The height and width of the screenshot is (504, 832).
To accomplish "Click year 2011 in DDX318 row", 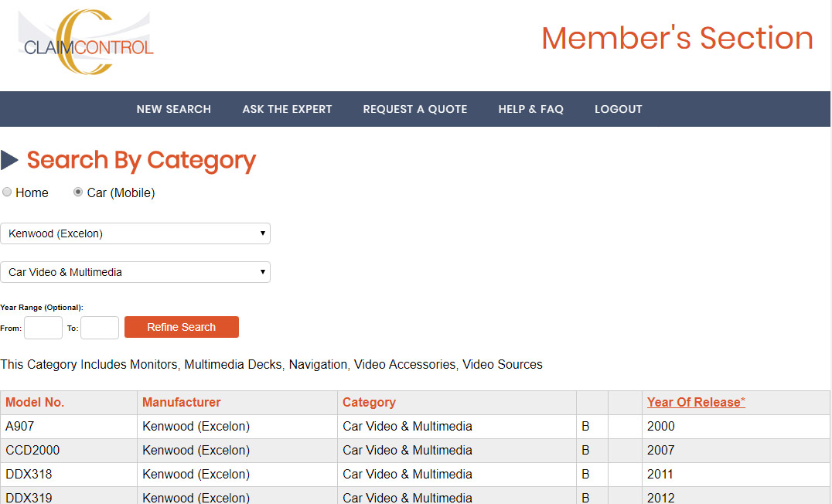I will (x=660, y=474).
